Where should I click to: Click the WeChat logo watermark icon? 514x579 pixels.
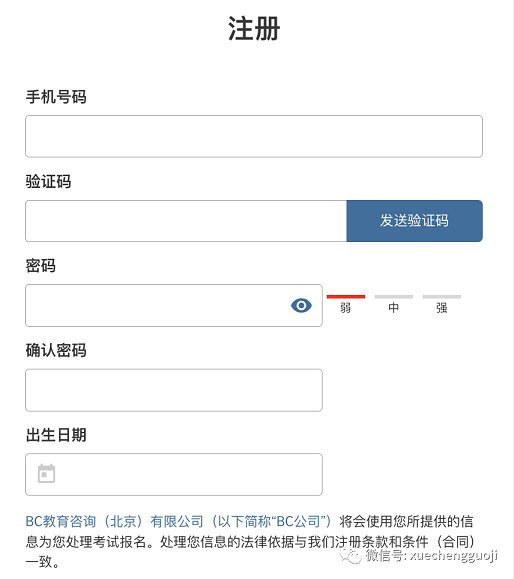point(351,555)
